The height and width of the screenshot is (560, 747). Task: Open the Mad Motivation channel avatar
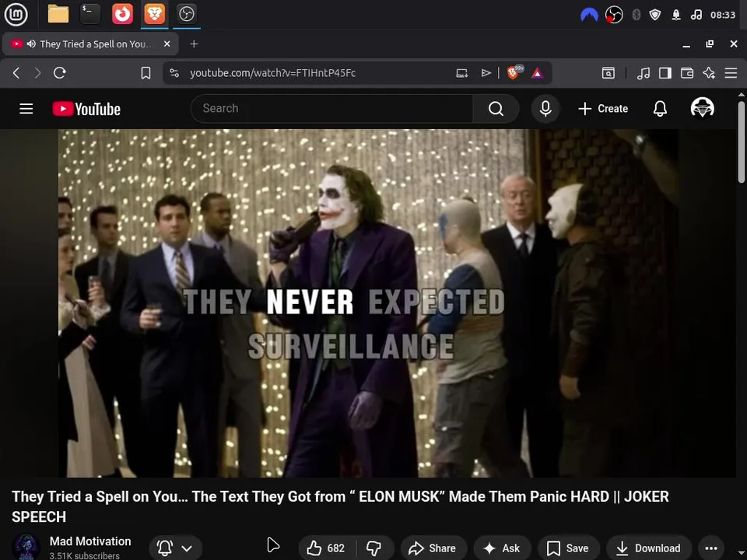click(x=26, y=547)
